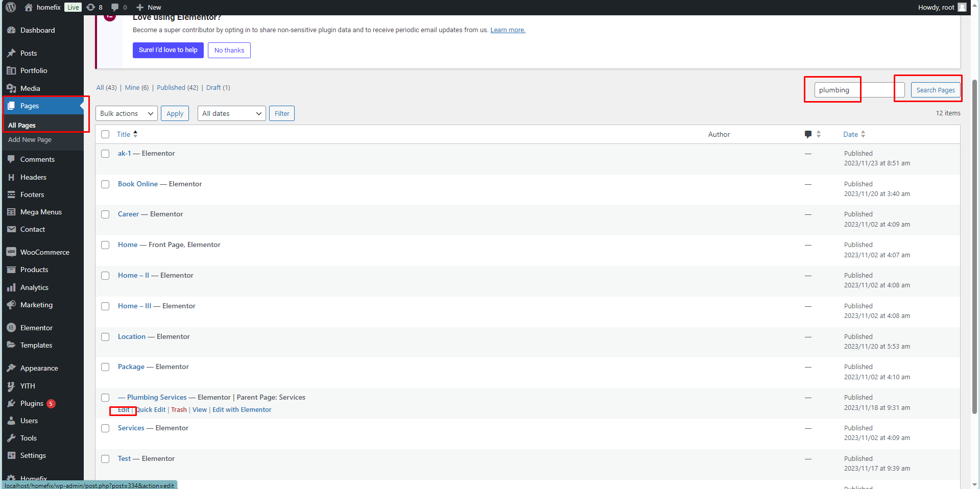Sort the pages by Date column
Image resolution: width=980 pixels, height=489 pixels.
point(854,134)
